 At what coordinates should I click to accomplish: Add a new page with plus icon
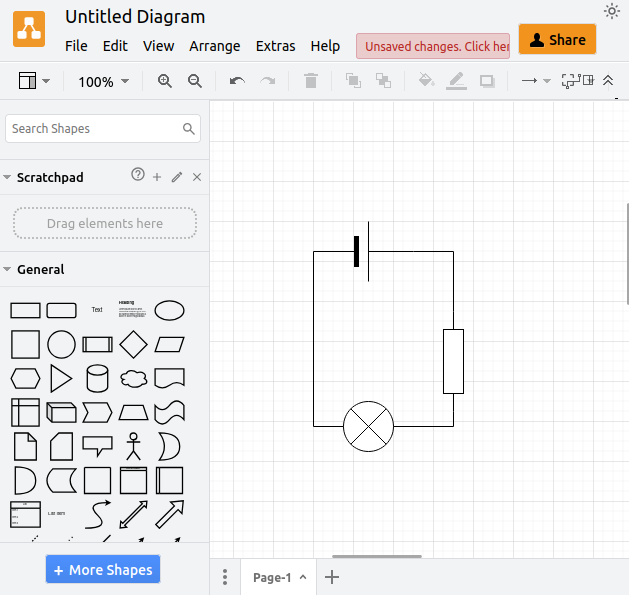(x=332, y=577)
